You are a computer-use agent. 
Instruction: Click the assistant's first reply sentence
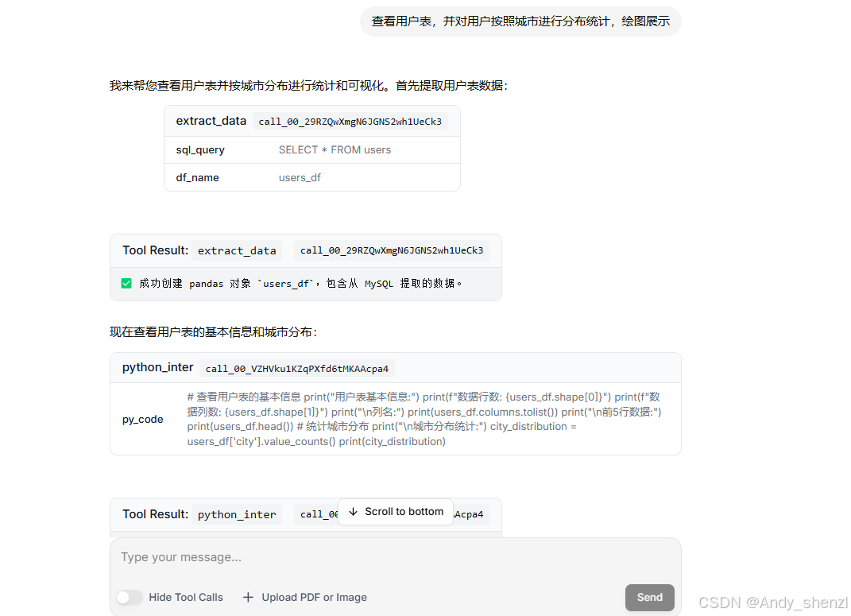tap(308, 86)
